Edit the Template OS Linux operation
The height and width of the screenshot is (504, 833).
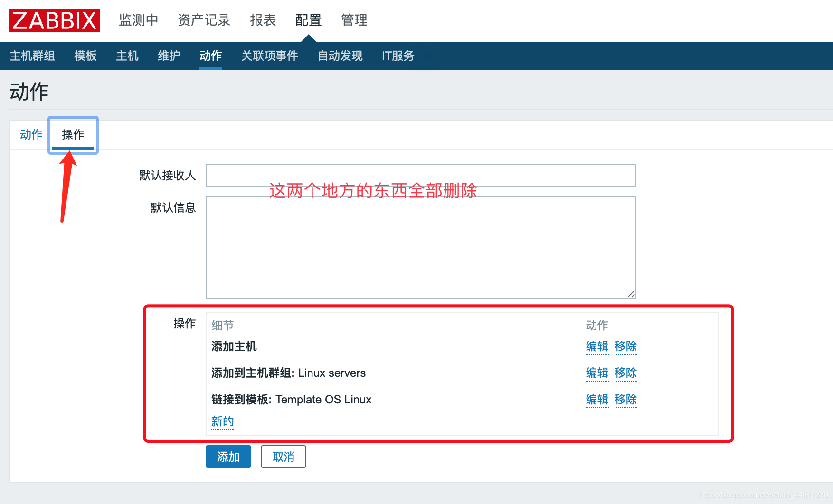[597, 400]
